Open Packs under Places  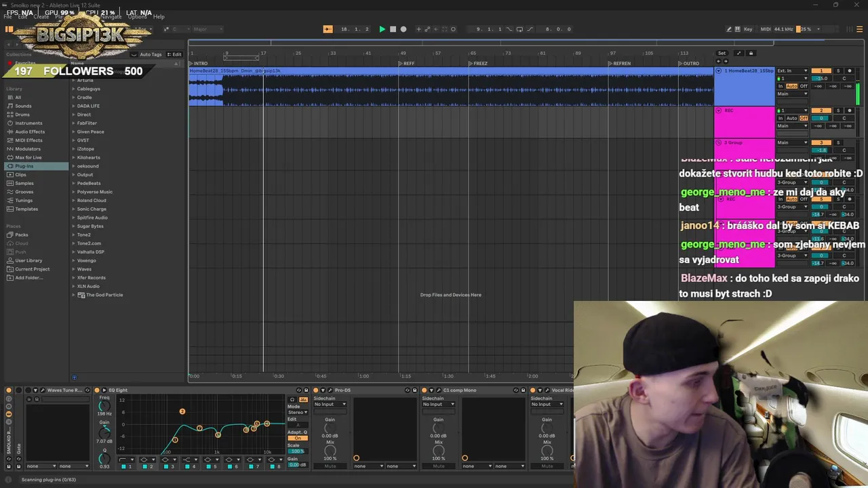22,235
